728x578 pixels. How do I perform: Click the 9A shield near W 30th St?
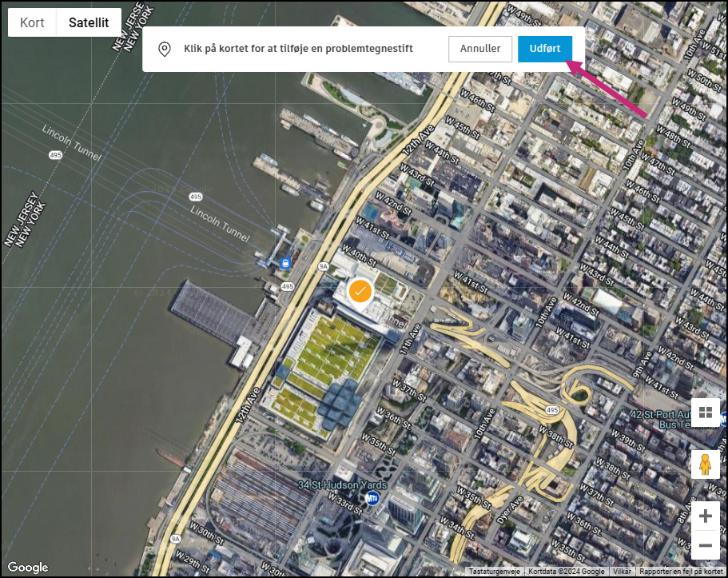click(175, 539)
